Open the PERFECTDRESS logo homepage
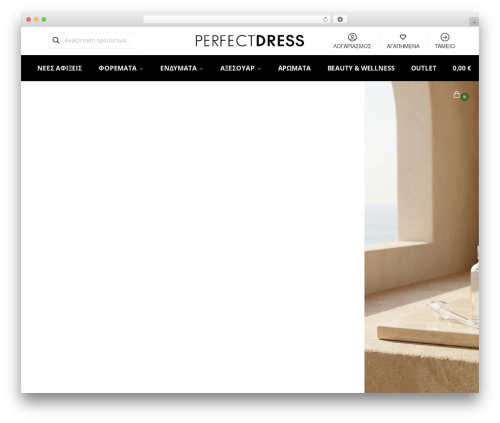Screen dimensions: 500x423 tap(250, 41)
